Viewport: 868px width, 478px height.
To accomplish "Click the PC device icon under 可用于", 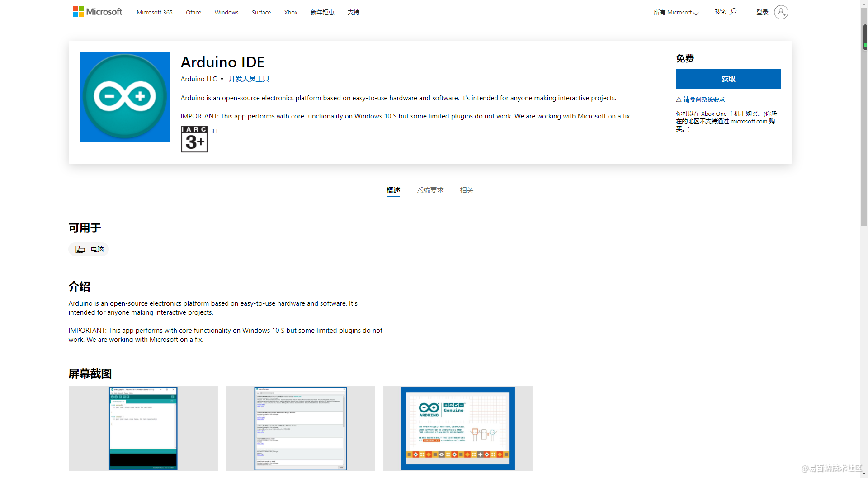I will click(x=80, y=250).
